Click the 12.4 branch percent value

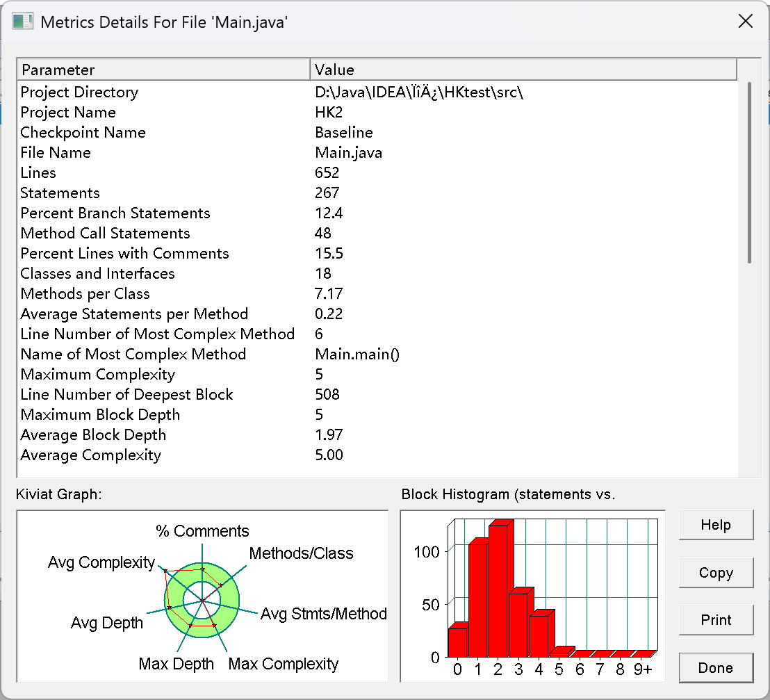coord(329,213)
